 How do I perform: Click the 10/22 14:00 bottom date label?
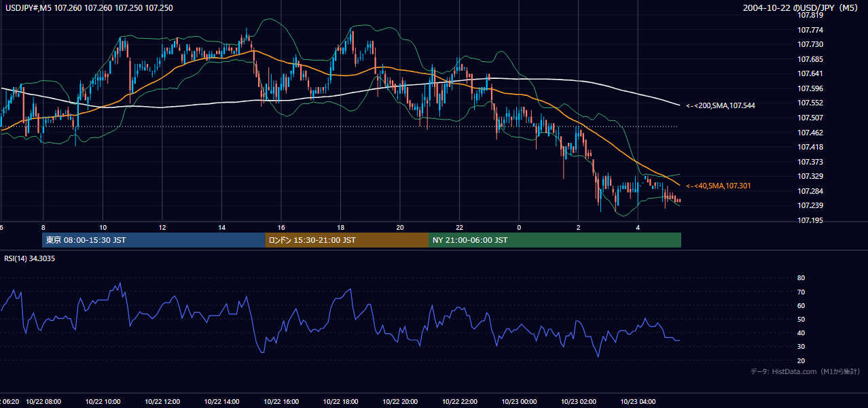[x=222, y=402]
